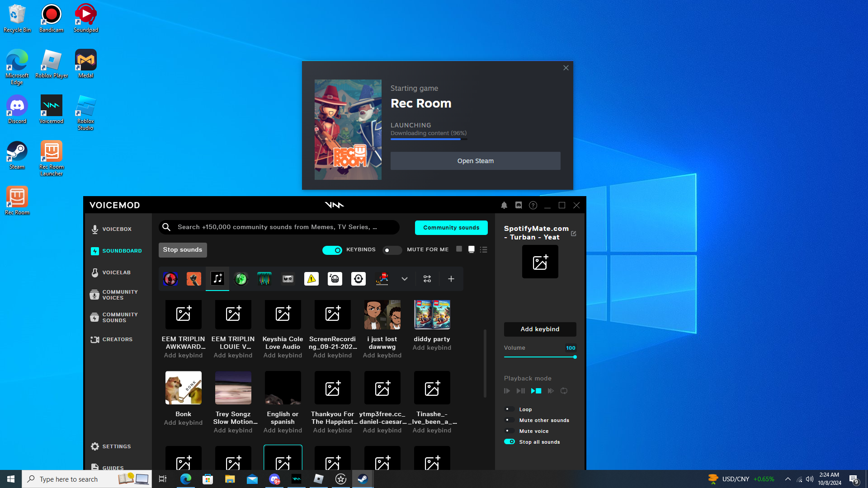The width and height of the screenshot is (868, 488).
Task: Open Discord link icon in Voicemod header
Action: [519, 205]
